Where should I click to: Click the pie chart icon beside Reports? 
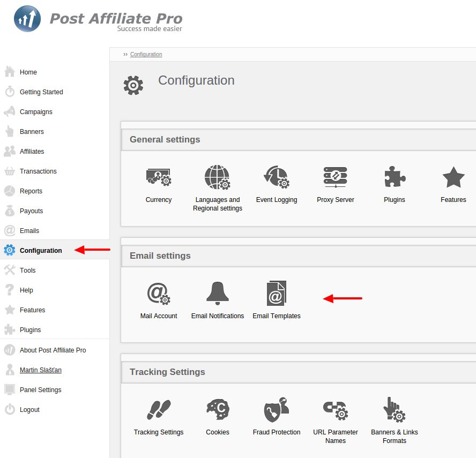[x=10, y=191]
